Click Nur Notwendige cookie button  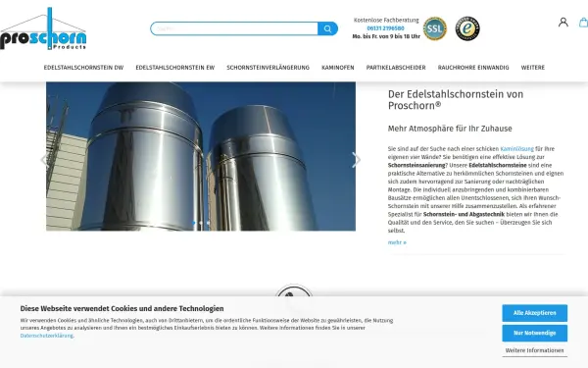534,333
